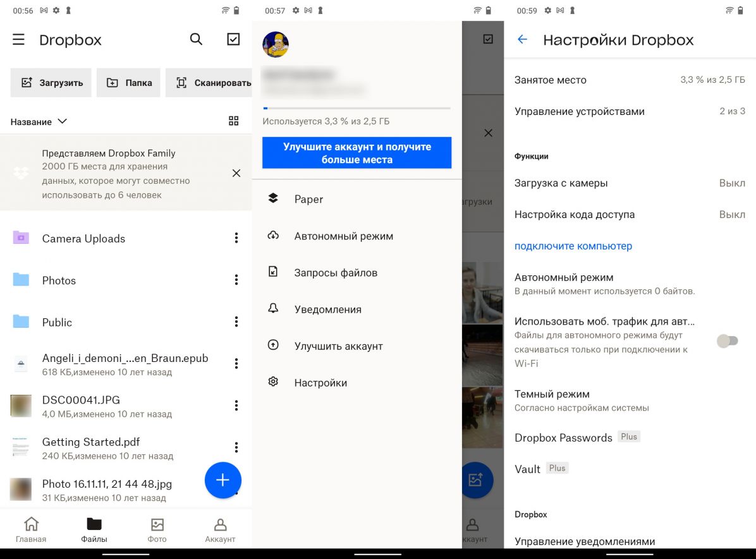The height and width of the screenshot is (559, 756).
Task: Go back from Настройки Dropbox
Action: point(522,40)
